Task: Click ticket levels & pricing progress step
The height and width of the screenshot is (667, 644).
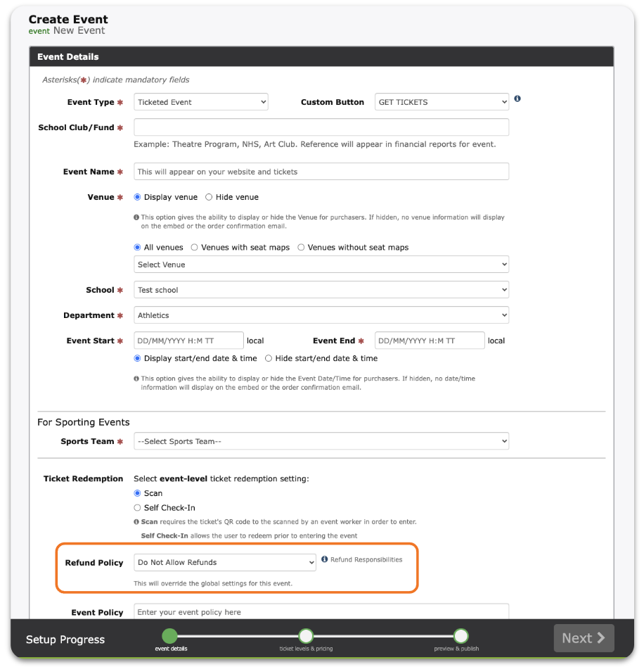Action: point(305,637)
